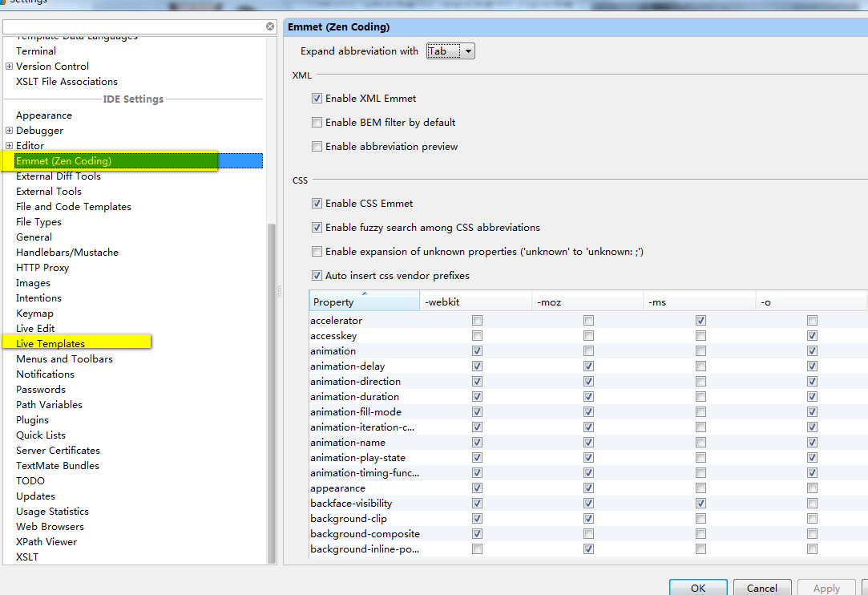Clear the settings search field

tap(269, 26)
